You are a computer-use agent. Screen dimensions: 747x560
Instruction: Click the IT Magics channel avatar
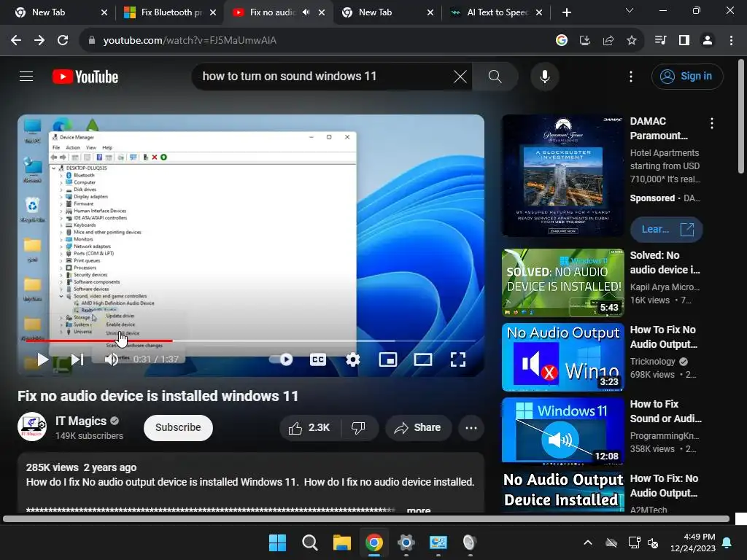[32, 427]
